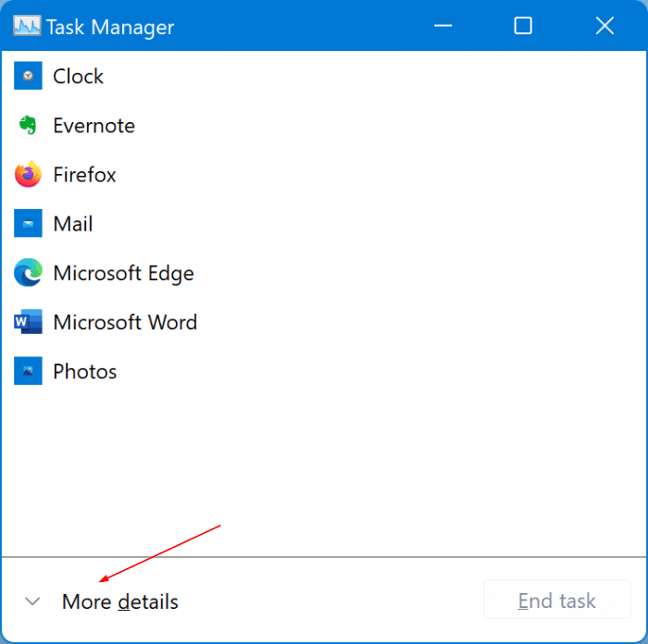
Task: Select the Microsoft Edge entry text
Action: click(x=123, y=274)
